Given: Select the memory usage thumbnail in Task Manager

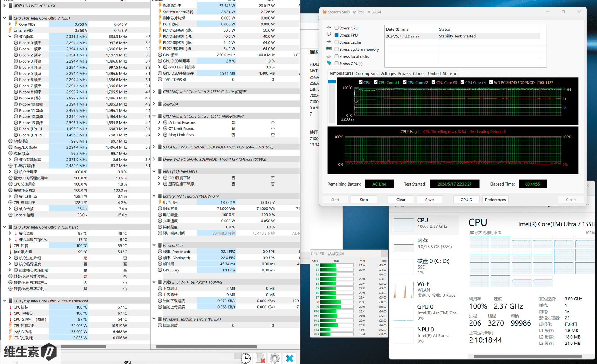Looking at the screenshot, I should 403,245.
